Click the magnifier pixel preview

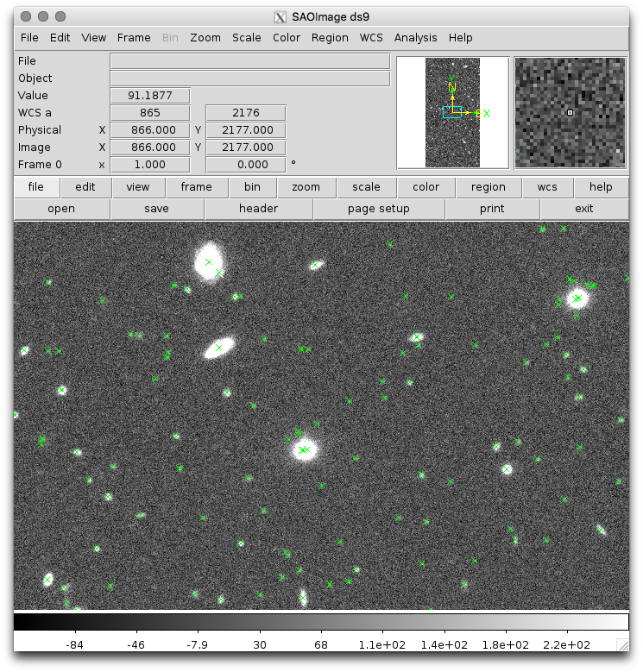point(571,113)
